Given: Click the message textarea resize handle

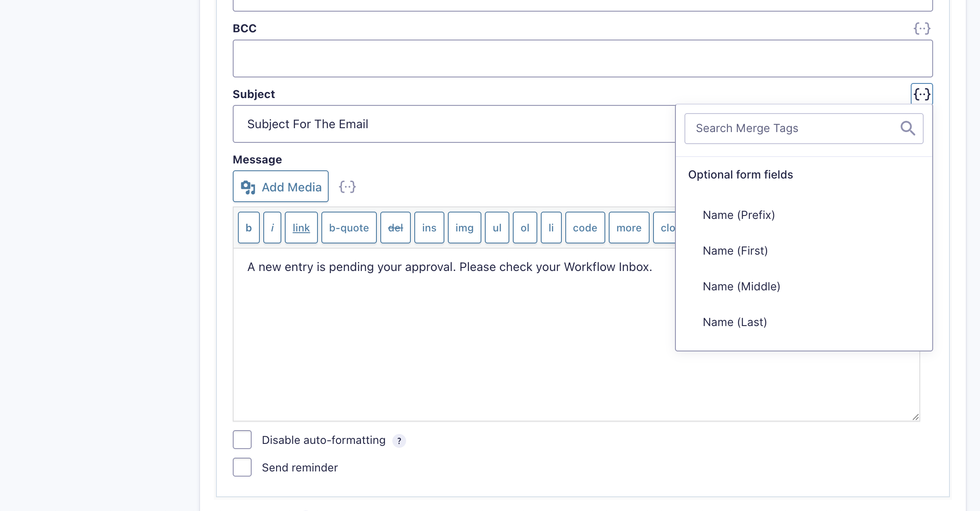Looking at the screenshot, I should pyautogui.click(x=915, y=417).
